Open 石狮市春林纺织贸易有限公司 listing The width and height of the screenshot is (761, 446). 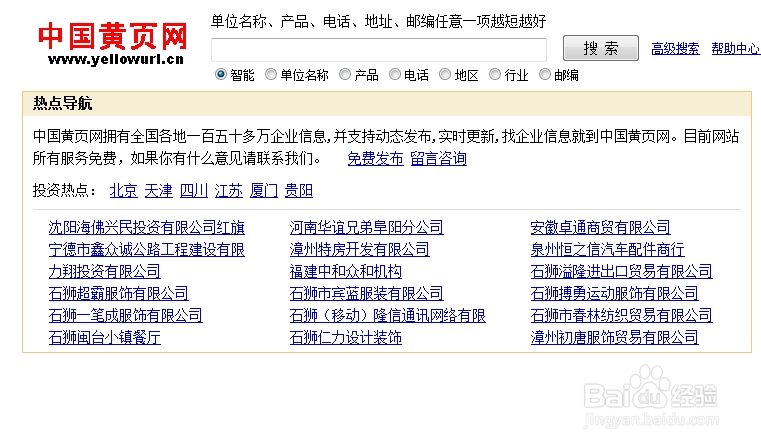coord(621,315)
